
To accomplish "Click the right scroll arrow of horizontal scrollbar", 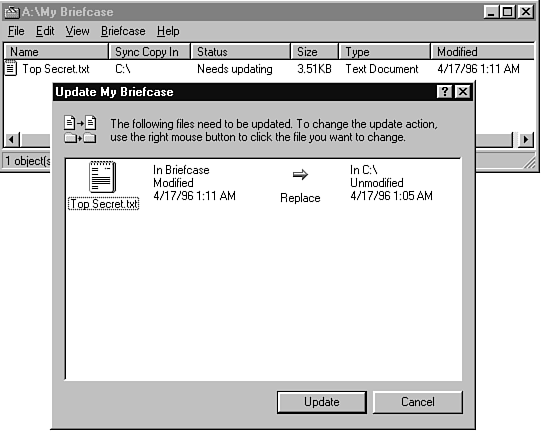I will coord(526,140).
